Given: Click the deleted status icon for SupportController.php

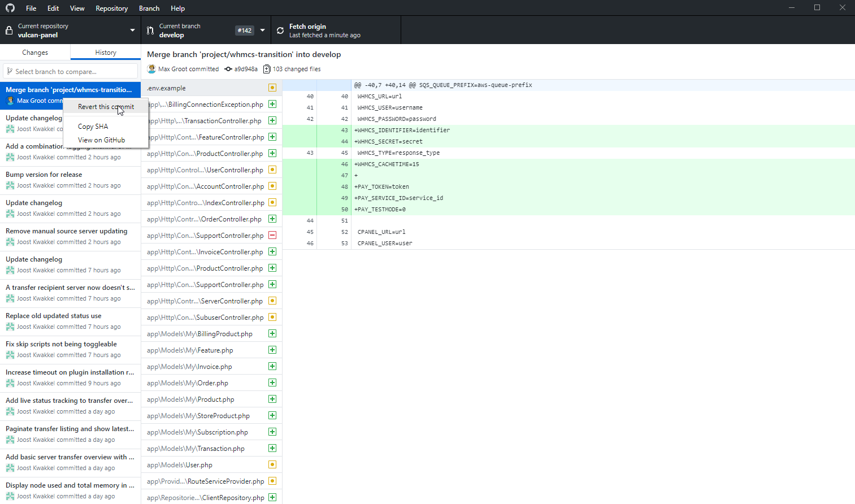Looking at the screenshot, I should click(272, 235).
